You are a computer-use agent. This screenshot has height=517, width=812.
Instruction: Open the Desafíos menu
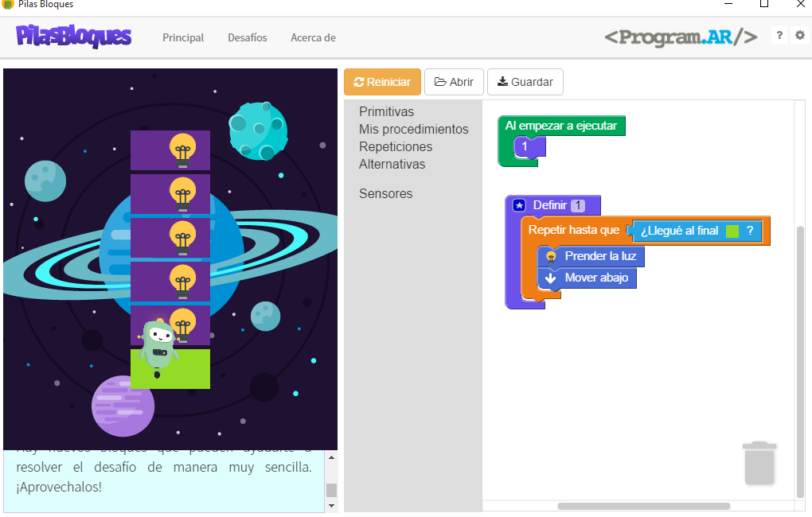[x=248, y=37]
